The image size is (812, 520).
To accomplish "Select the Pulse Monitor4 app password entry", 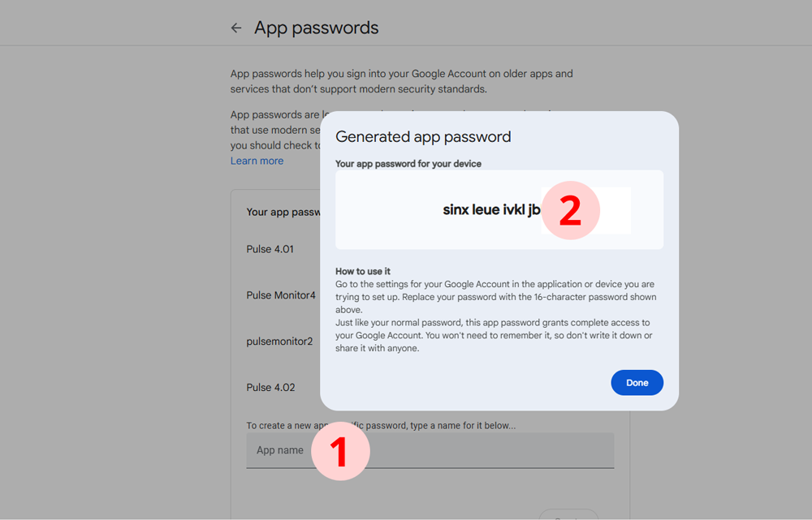I will point(281,295).
